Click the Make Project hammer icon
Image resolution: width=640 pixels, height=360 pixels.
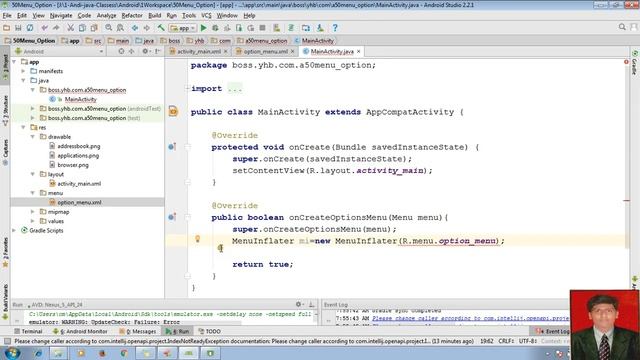click(161, 28)
